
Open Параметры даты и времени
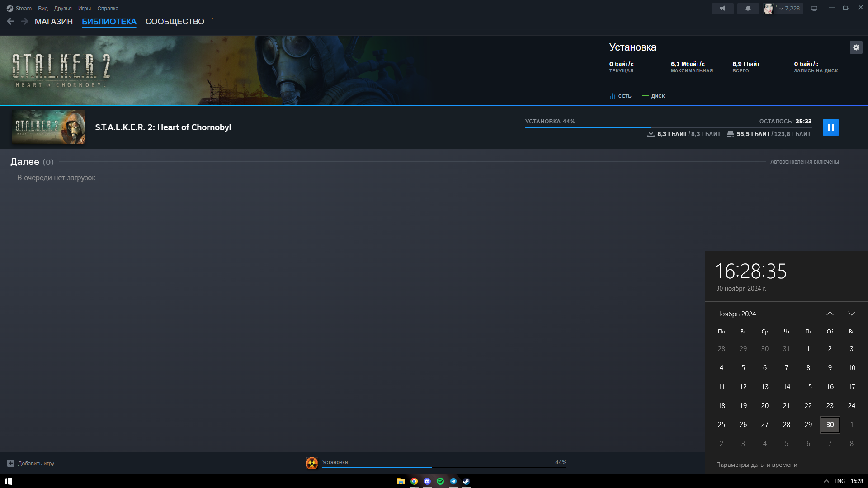pos(757,465)
